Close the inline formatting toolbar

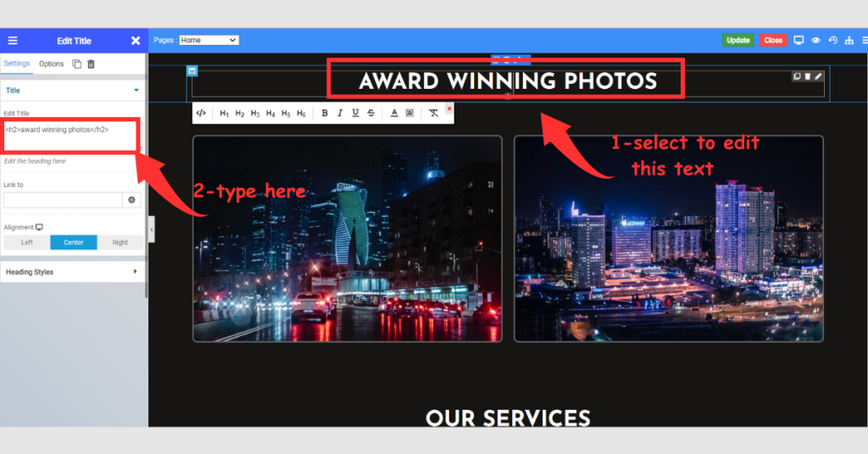[449, 108]
